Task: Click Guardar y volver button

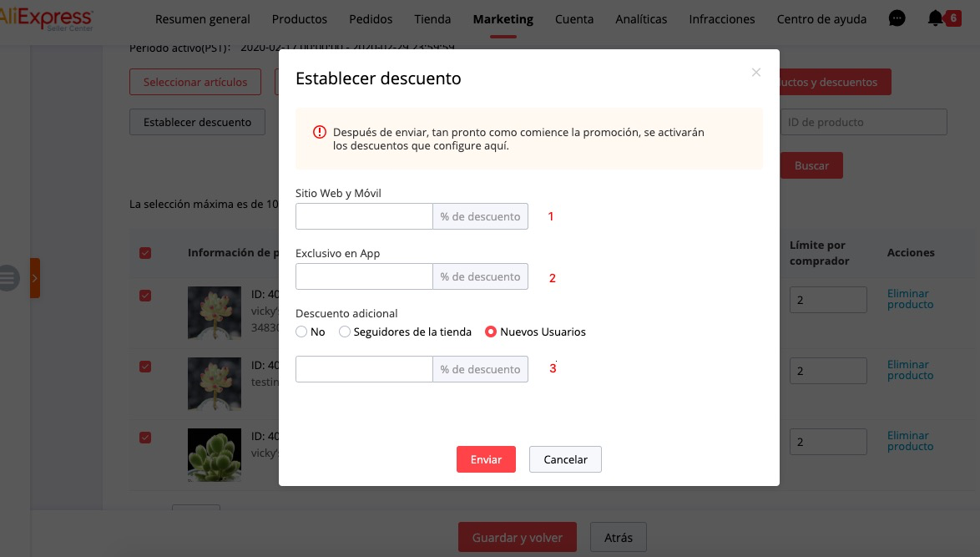Action: 518,538
